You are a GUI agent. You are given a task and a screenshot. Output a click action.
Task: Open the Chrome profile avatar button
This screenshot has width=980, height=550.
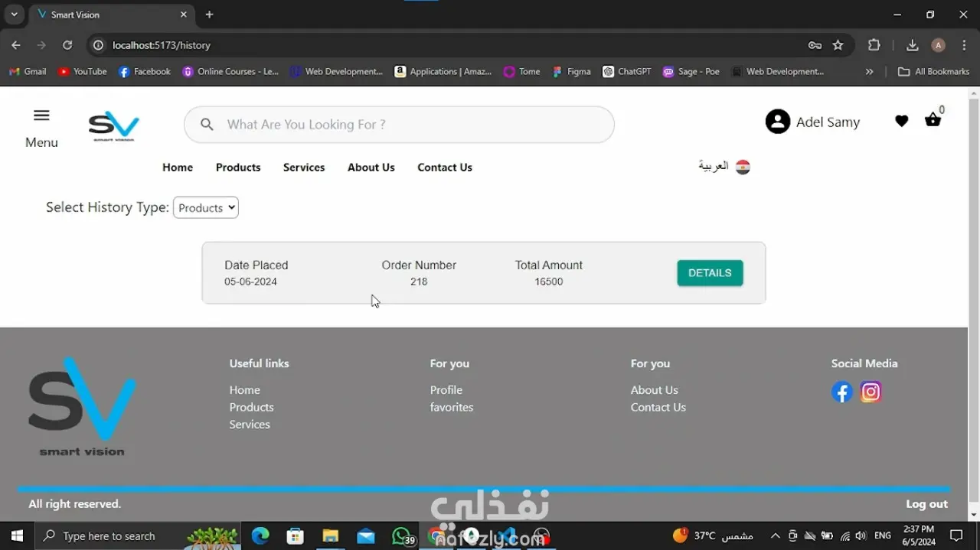(939, 45)
